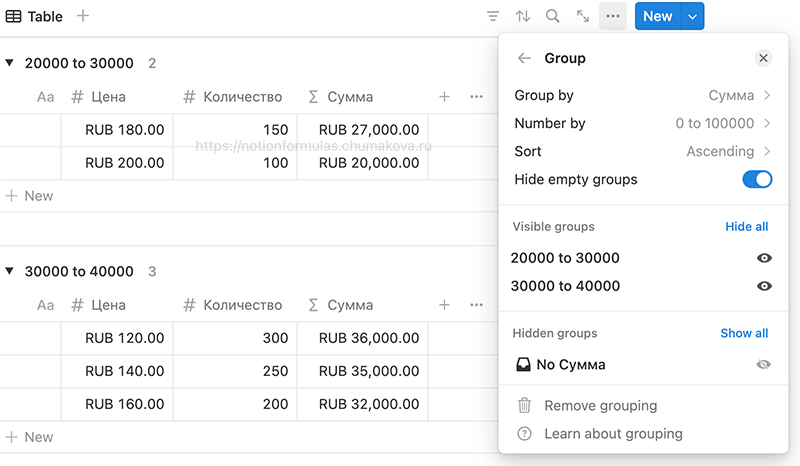Select the RUB 180.00 price cell
The width and height of the screenshot is (800, 466).
(x=117, y=130)
